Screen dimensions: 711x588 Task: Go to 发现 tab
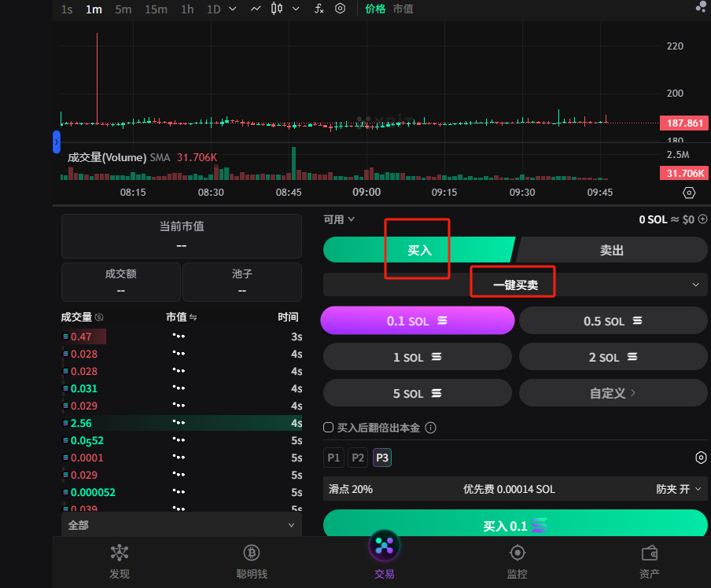click(x=120, y=562)
